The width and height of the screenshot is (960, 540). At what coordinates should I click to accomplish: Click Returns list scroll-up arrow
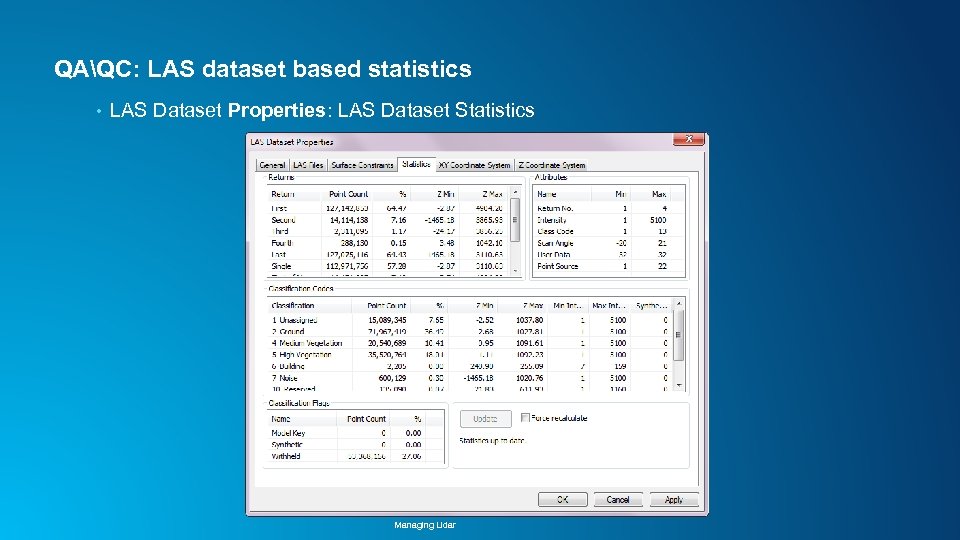point(515,192)
